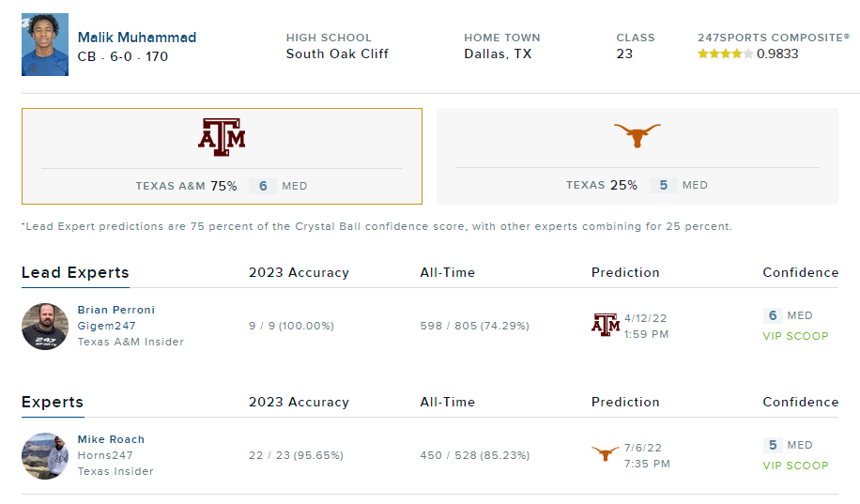Click the Texas A&M confidence 6 badge
The height and width of the screenshot is (504, 860).
click(x=263, y=186)
